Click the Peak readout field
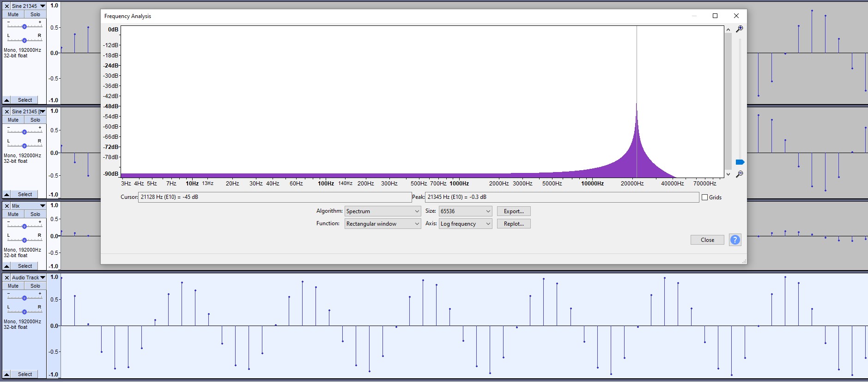Screen dimensions: 868x382 [562, 197]
